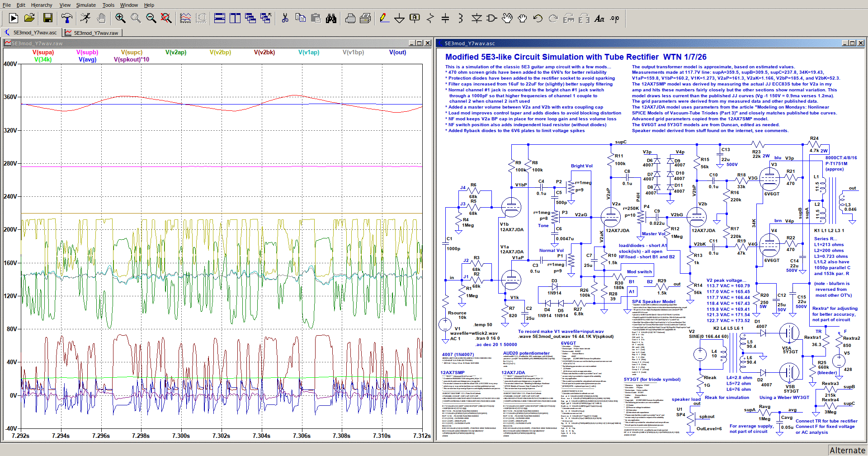Image resolution: width=868 pixels, height=456 pixels.
Task: Click the zoom full extents icon
Action: point(166,18)
